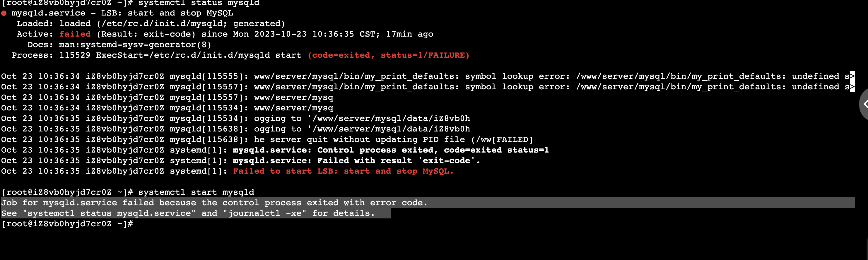Click the 'mysqld[115534]: ogging to' log line
The image size is (868, 260).
[x=235, y=119]
